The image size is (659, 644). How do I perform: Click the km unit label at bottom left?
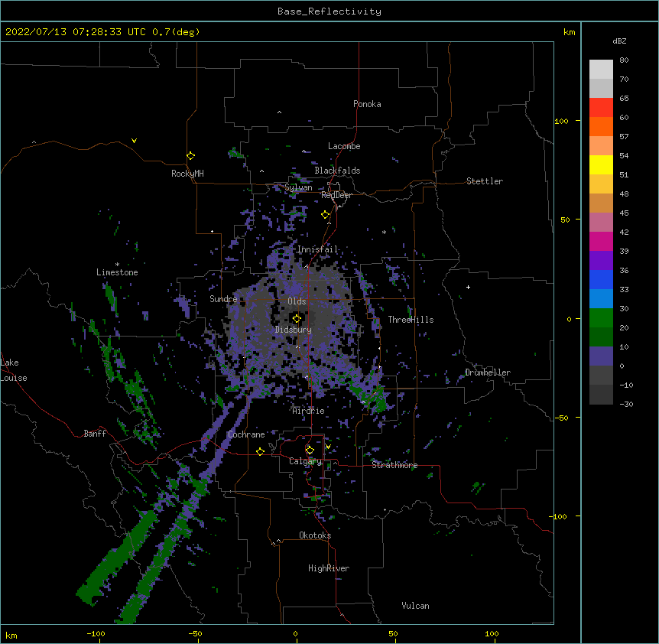tap(11, 635)
